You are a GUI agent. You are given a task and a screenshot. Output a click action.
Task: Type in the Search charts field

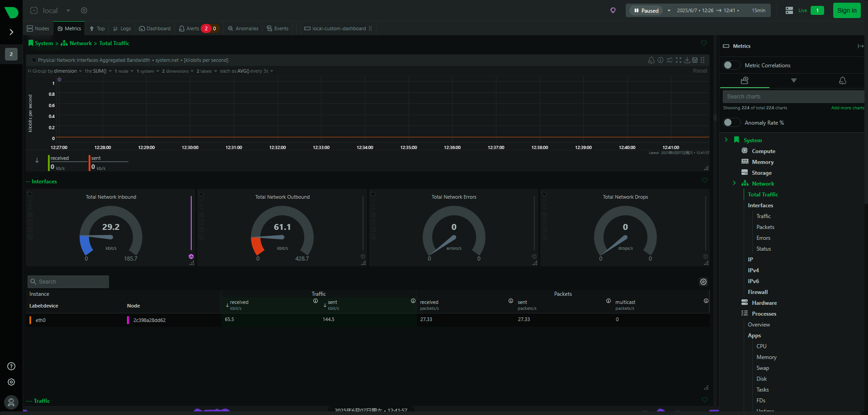coord(793,97)
